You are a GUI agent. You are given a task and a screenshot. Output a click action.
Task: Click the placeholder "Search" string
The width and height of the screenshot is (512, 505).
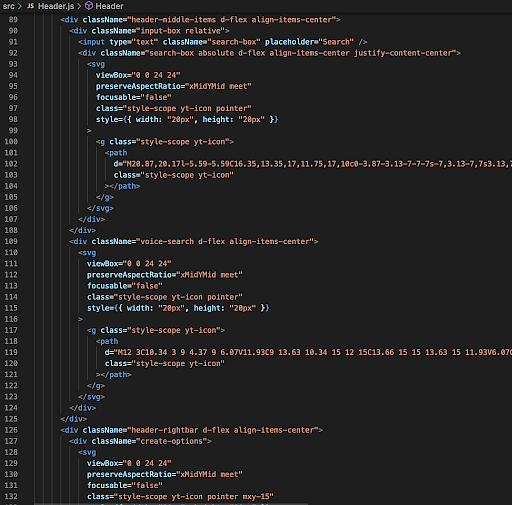pyautogui.click(x=336, y=42)
